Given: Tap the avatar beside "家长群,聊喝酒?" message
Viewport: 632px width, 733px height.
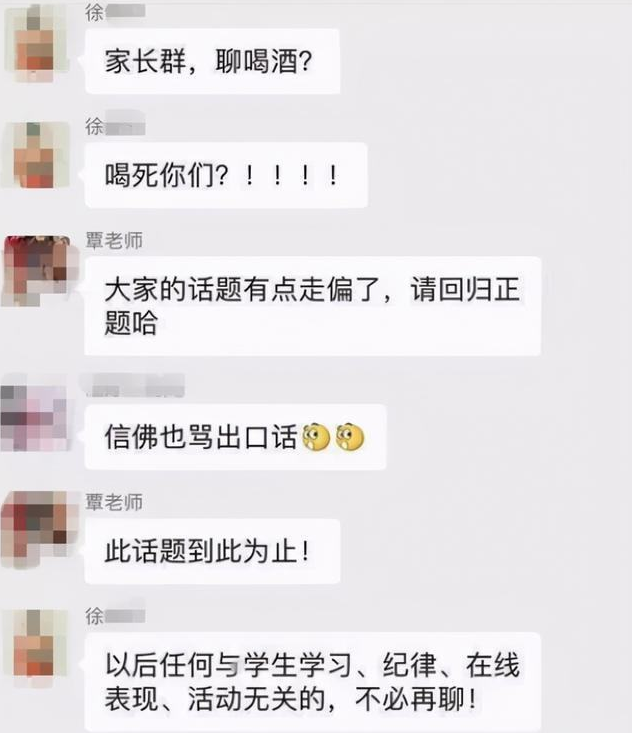Looking at the screenshot, I should coord(37,43).
